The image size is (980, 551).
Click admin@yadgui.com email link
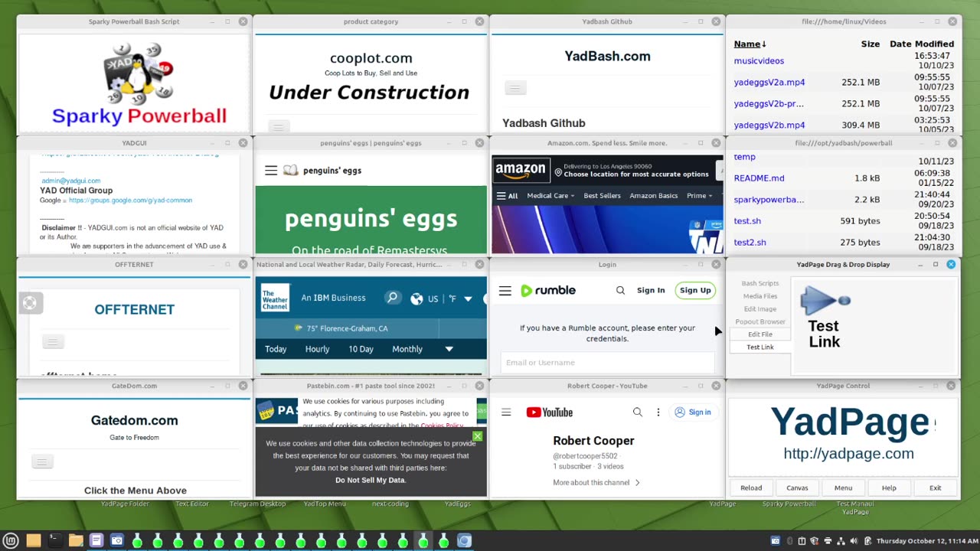pyautogui.click(x=70, y=181)
